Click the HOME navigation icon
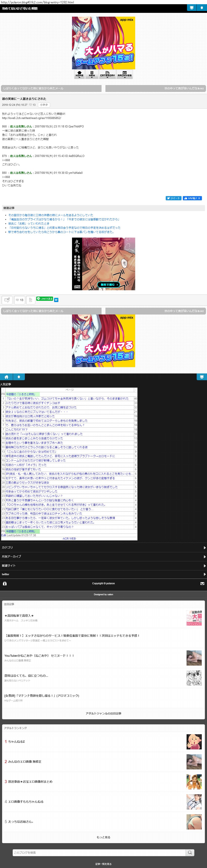This screenshot has height=868, width=207. coord(79,74)
